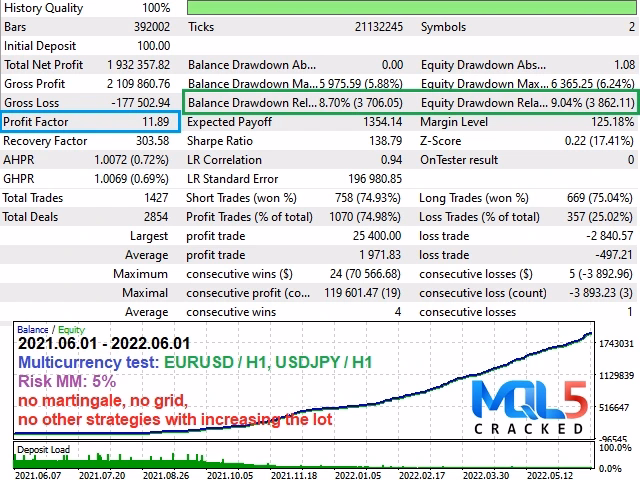640x480 pixels.
Task: Click the CRACKED label under the logo
Action: 530,427
